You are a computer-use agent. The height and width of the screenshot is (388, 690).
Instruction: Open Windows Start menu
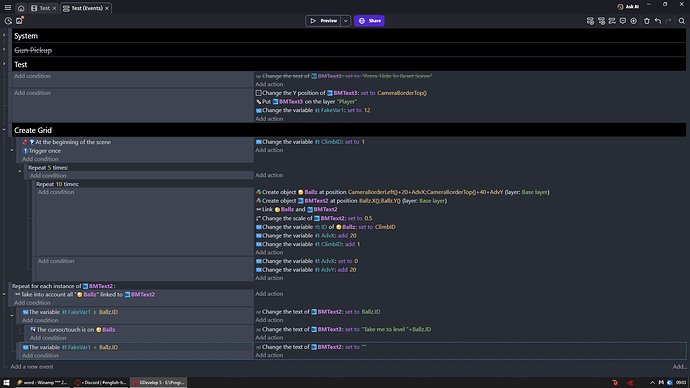click(6, 382)
